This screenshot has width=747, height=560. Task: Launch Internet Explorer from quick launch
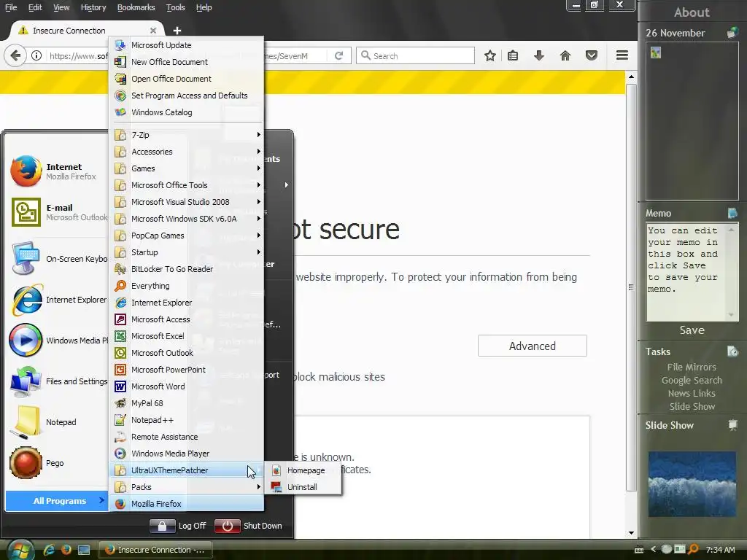tap(49, 550)
